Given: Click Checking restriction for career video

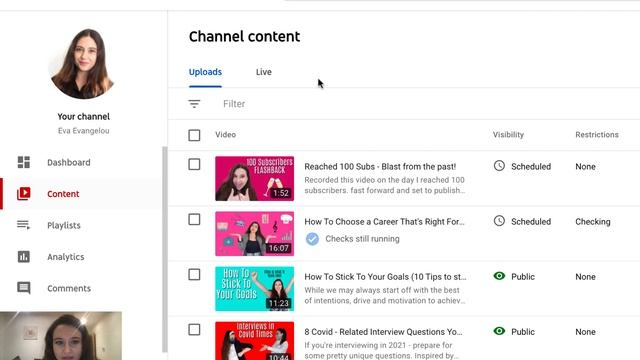Looking at the screenshot, I should pos(593,222).
